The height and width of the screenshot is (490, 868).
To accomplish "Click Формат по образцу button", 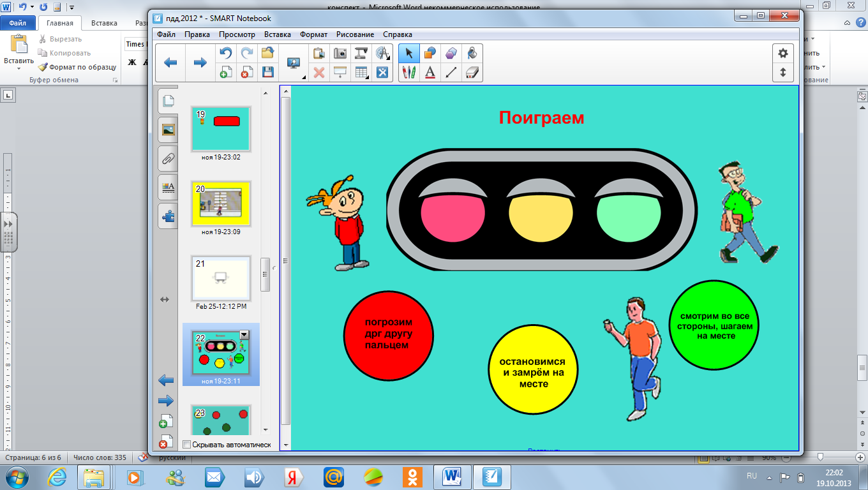I will [77, 67].
